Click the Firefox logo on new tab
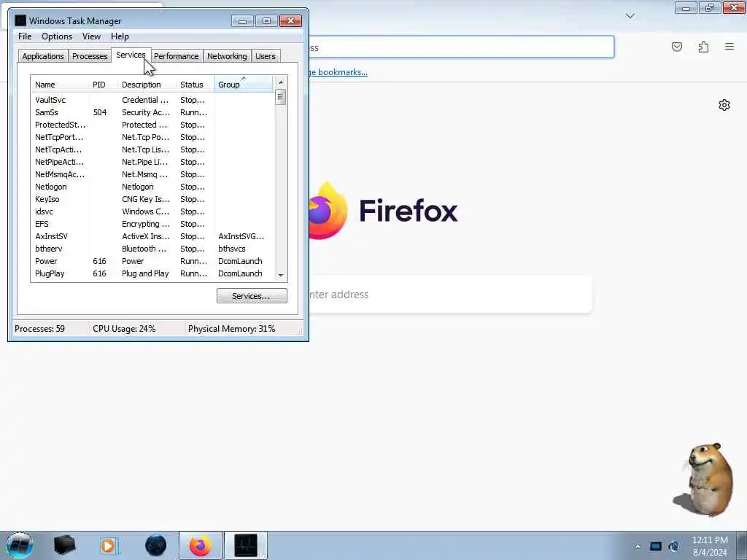Screen dimensions: 747x560 pos(328,211)
